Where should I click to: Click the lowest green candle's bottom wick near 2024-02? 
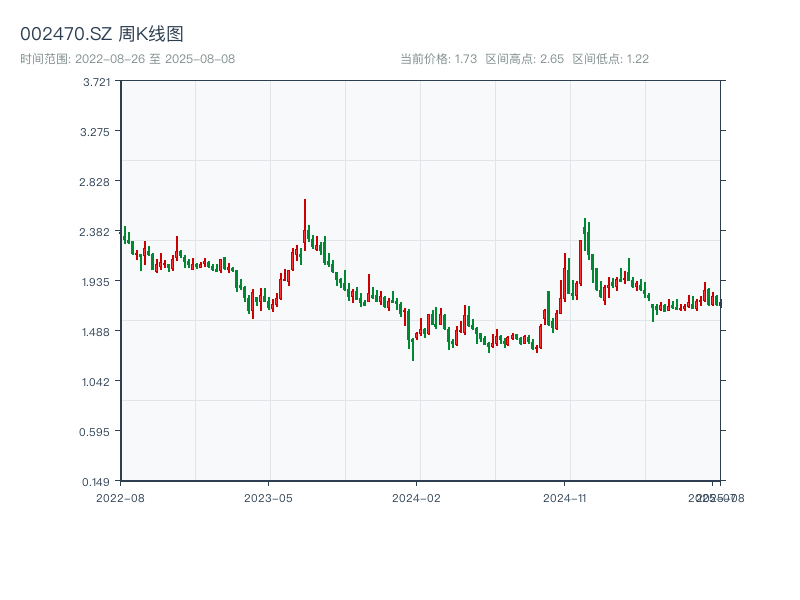click(413, 359)
